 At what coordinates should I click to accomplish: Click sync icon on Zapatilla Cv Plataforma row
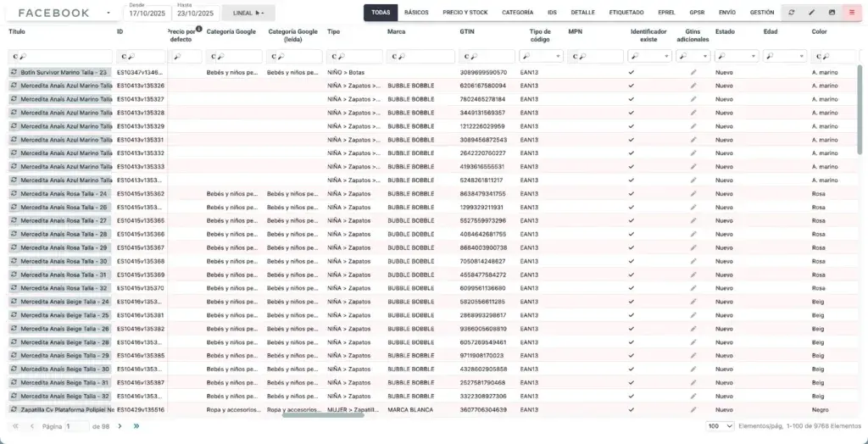14,409
